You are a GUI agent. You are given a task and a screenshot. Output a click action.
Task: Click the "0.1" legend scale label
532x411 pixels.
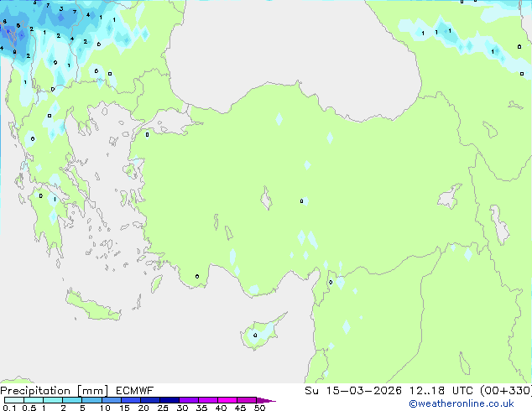pyautogui.click(x=9, y=408)
